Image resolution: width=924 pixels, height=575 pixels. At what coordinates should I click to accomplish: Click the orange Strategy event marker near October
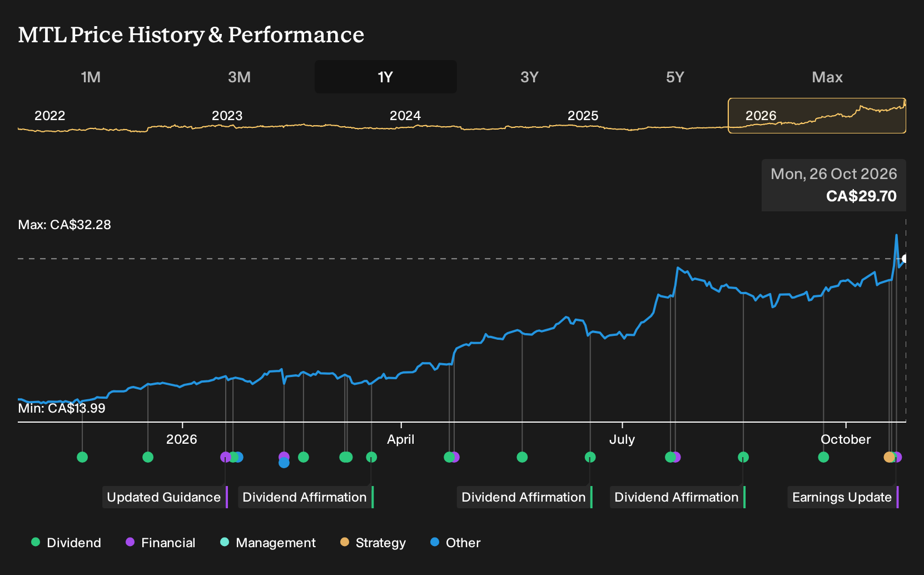(889, 457)
